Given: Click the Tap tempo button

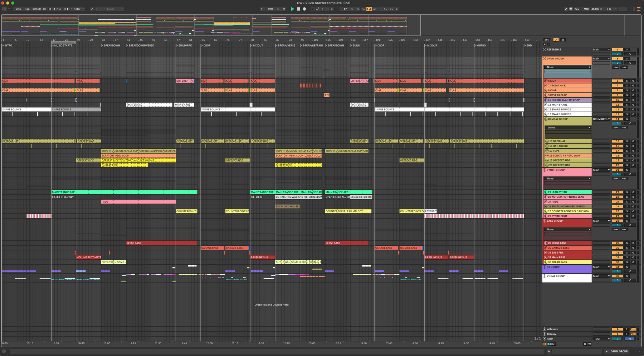Looking at the screenshot, I should tap(27, 9).
